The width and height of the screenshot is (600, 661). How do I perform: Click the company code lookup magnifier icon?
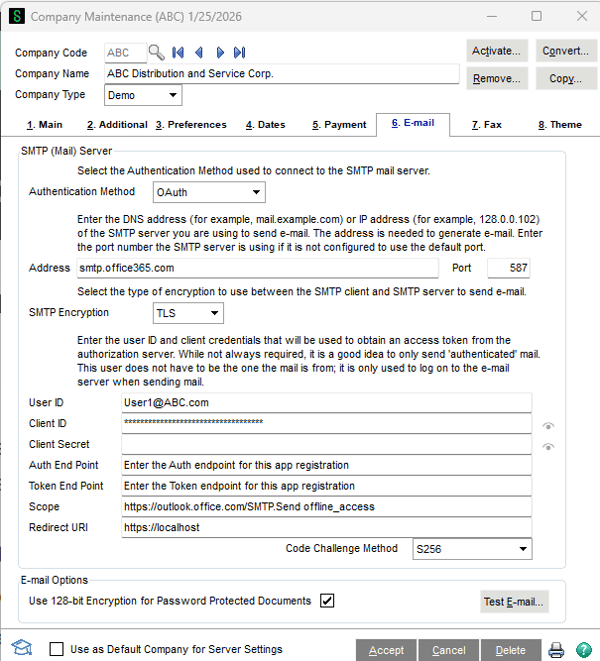coord(156,52)
